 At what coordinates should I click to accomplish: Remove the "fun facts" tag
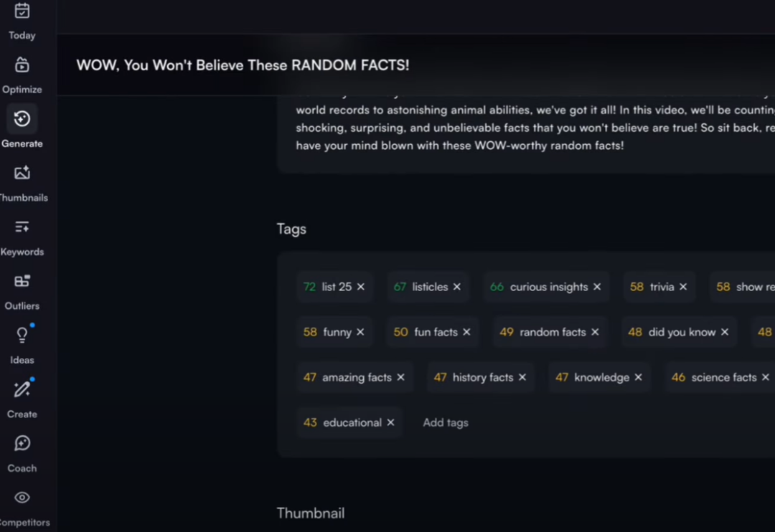(x=466, y=332)
